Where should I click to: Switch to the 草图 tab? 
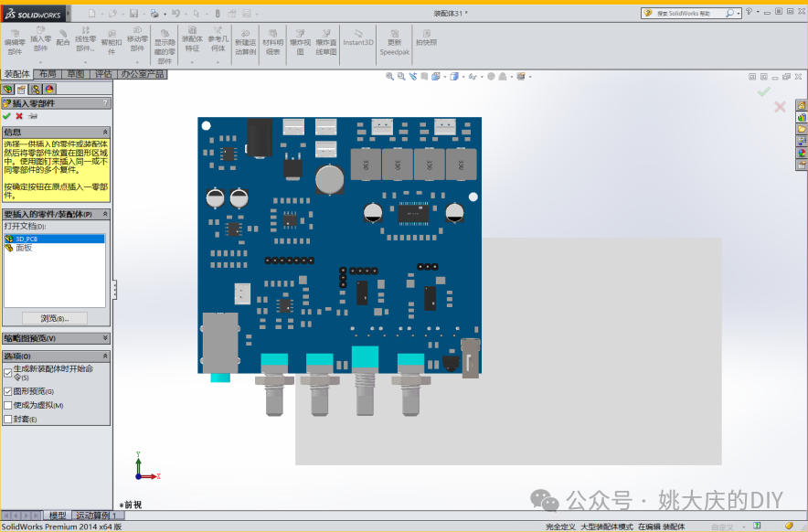pyautogui.click(x=76, y=74)
